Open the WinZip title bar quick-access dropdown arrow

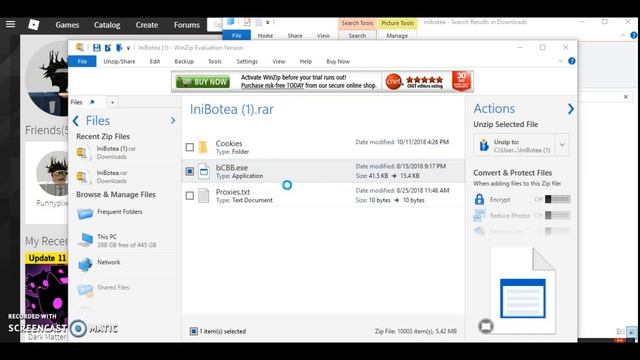coord(128,48)
